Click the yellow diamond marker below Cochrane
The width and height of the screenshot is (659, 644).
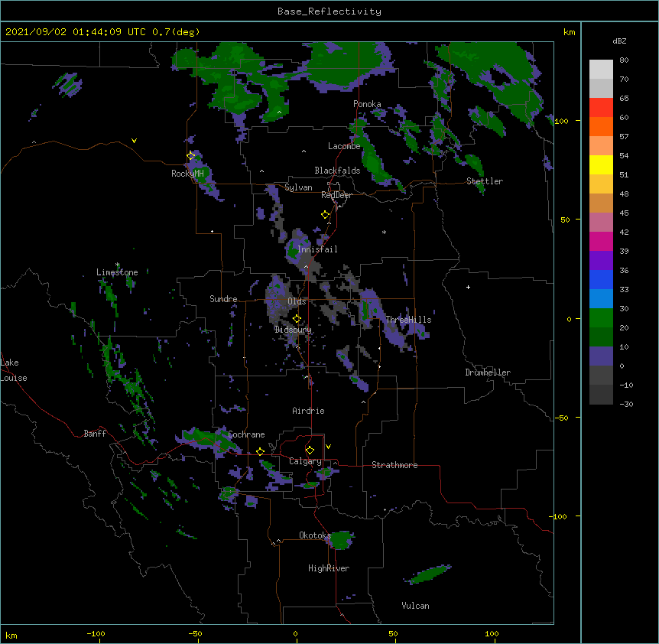pos(260,451)
